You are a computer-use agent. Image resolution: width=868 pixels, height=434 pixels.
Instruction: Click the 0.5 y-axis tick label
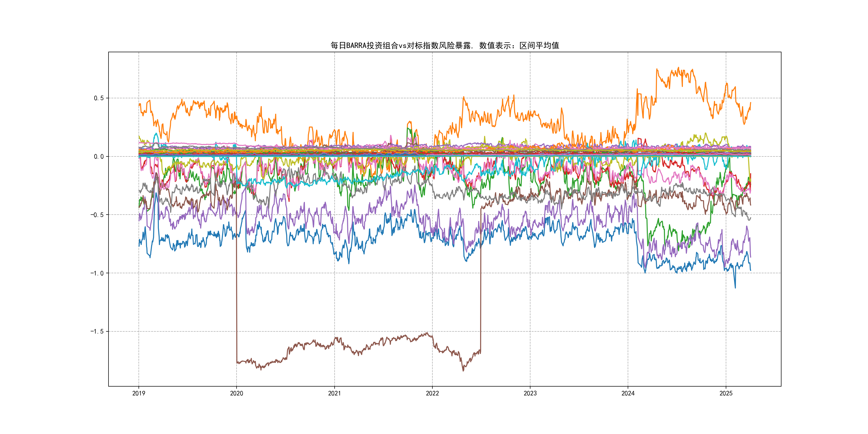98,98
